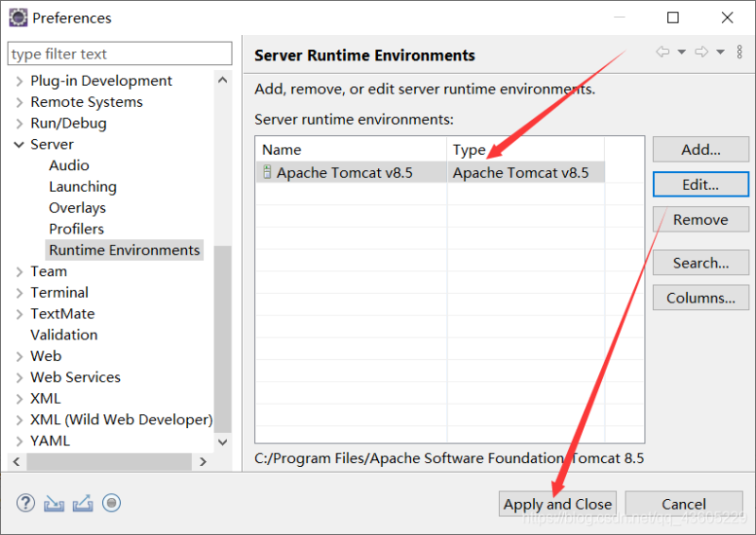Open the three-dot view menu
Image resolution: width=756 pixels, height=535 pixels.
tap(740, 52)
